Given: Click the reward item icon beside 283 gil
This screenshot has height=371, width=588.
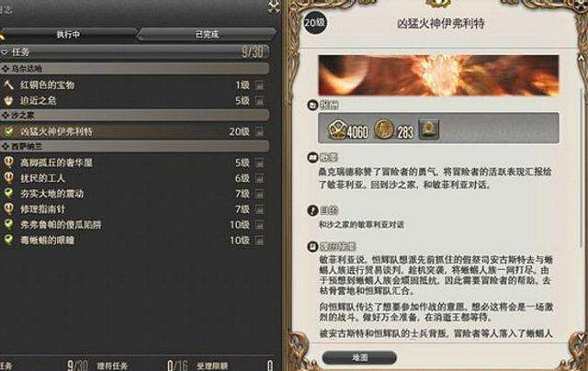Looking at the screenshot, I should pos(429,129).
